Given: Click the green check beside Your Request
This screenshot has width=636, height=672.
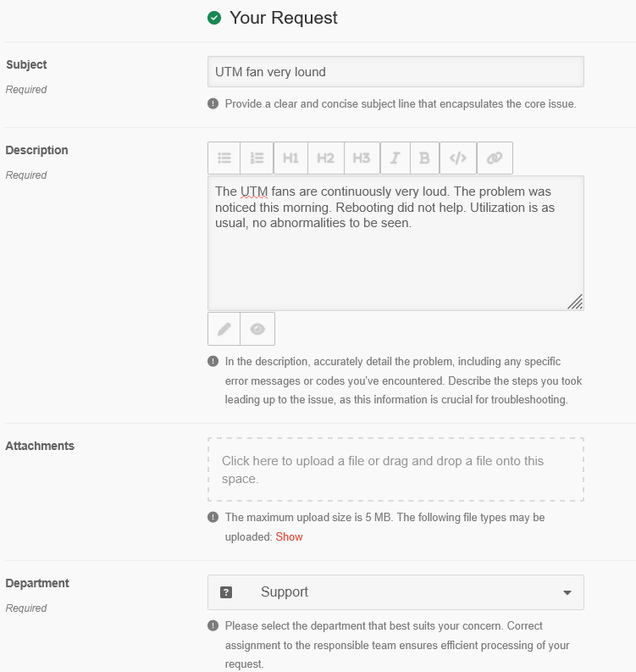Looking at the screenshot, I should pyautogui.click(x=214, y=18).
